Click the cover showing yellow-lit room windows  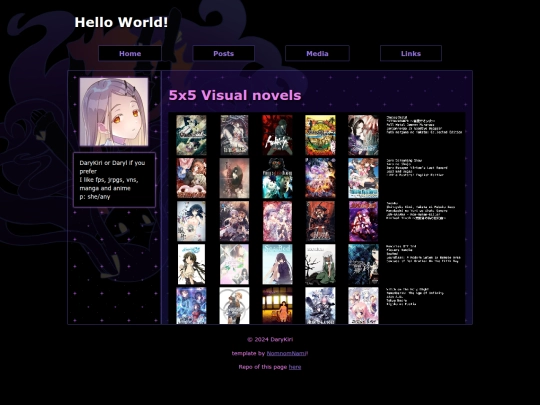coord(277,306)
